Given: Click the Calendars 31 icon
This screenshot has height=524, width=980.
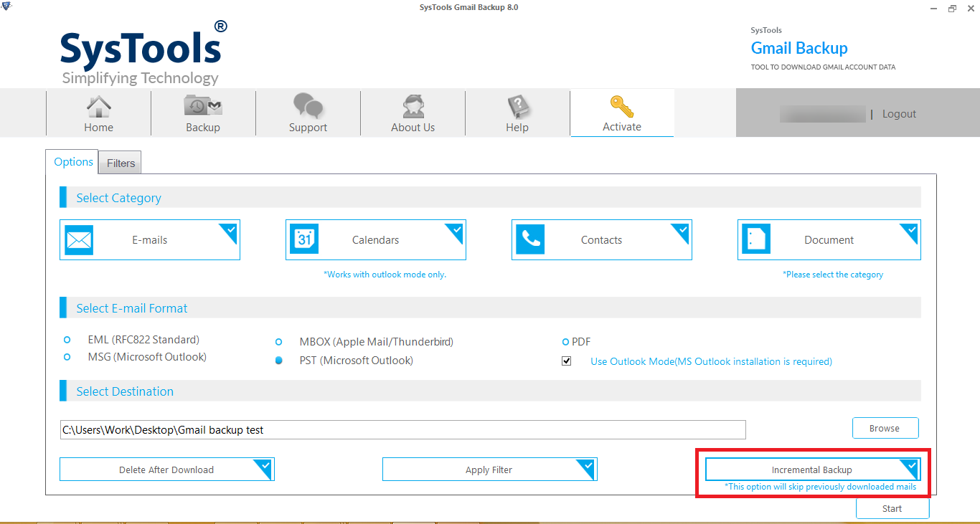Looking at the screenshot, I should click(x=304, y=240).
